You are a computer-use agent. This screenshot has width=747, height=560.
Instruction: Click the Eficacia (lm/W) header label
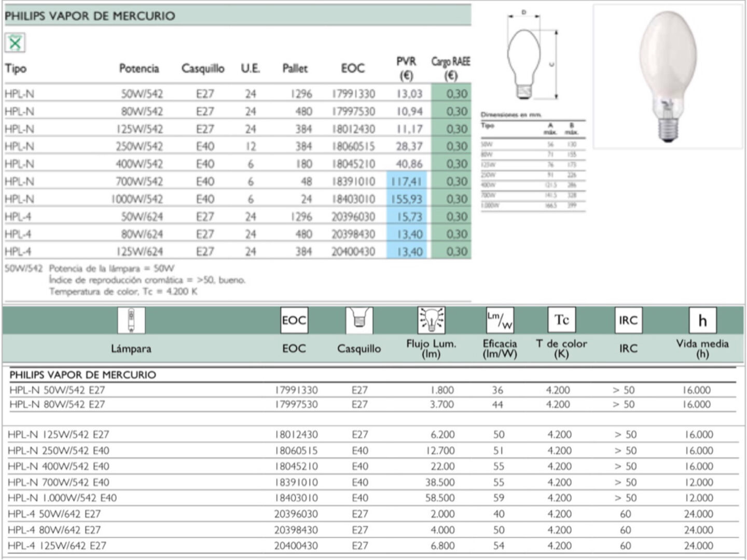point(500,348)
